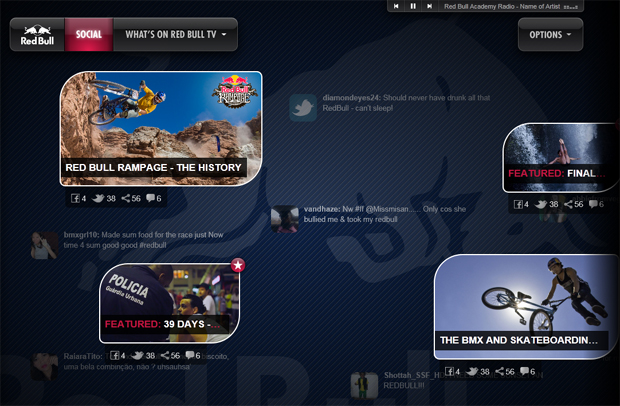Pause the Red Bull Academy Radio player
620x406 pixels.
click(413, 6)
